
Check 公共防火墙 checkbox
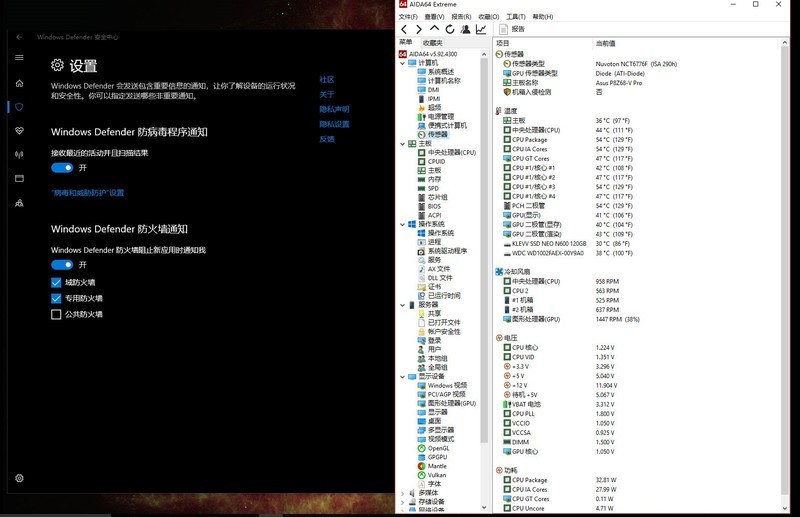click(56, 314)
